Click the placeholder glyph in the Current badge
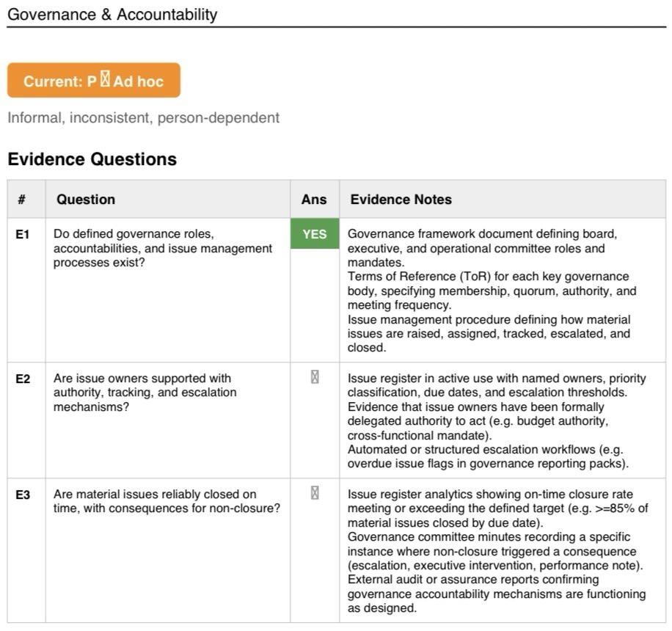The height and width of the screenshot is (631, 672). click(x=105, y=79)
